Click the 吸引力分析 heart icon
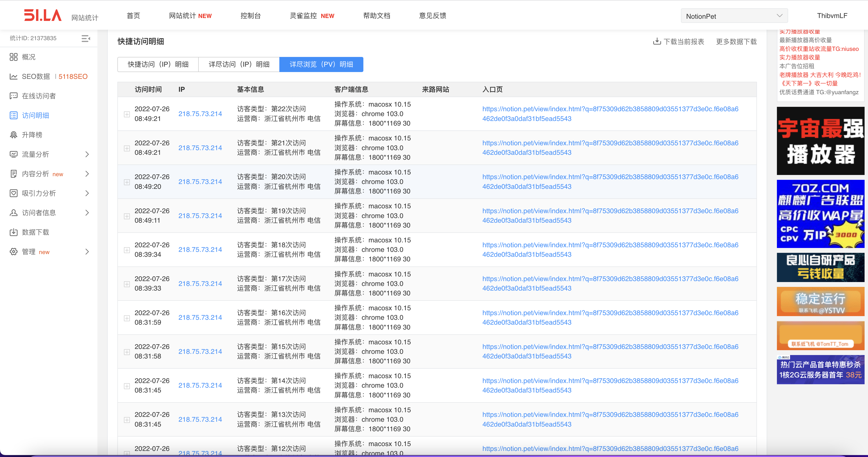The image size is (868, 457). [x=13, y=193]
